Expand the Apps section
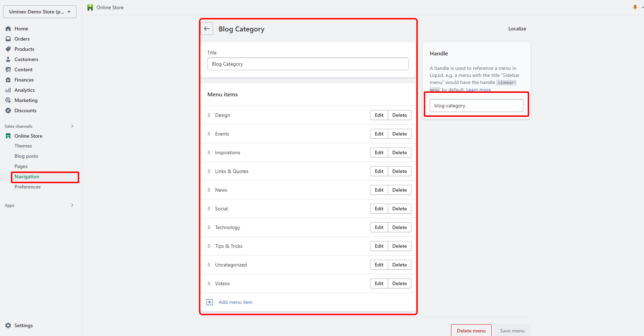 click(x=72, y=205)
